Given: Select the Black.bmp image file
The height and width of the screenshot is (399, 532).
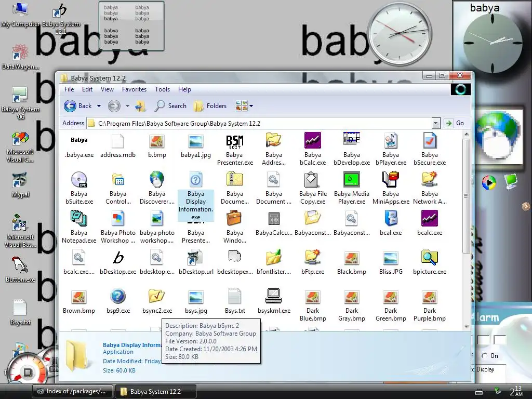Looking at the screenshot, I should 352,263.
